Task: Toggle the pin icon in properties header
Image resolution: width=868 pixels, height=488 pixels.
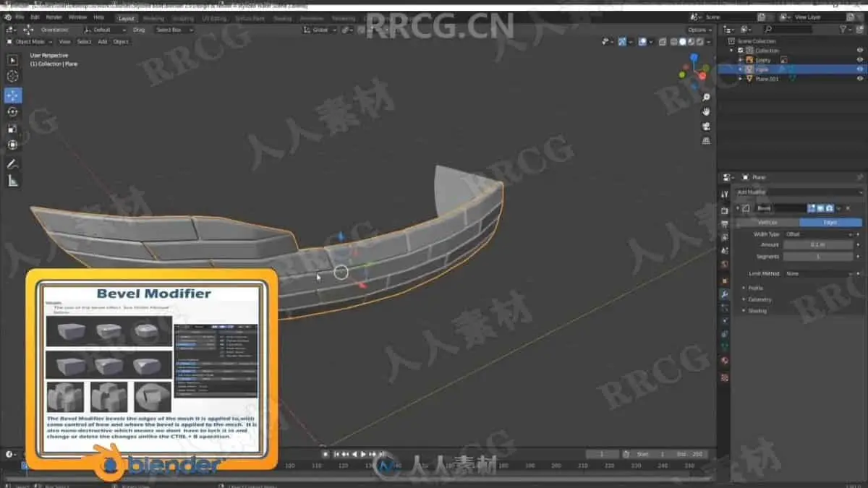Action: (860, 177)
